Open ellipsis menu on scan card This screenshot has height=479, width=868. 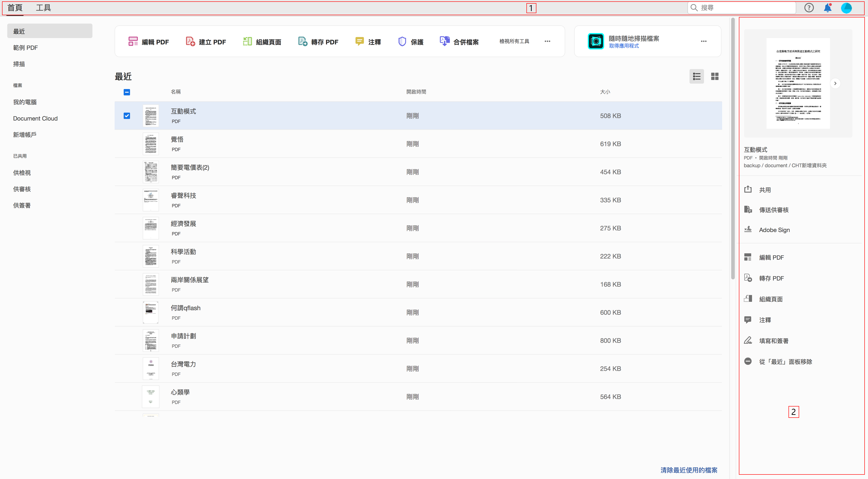(704, 41)
